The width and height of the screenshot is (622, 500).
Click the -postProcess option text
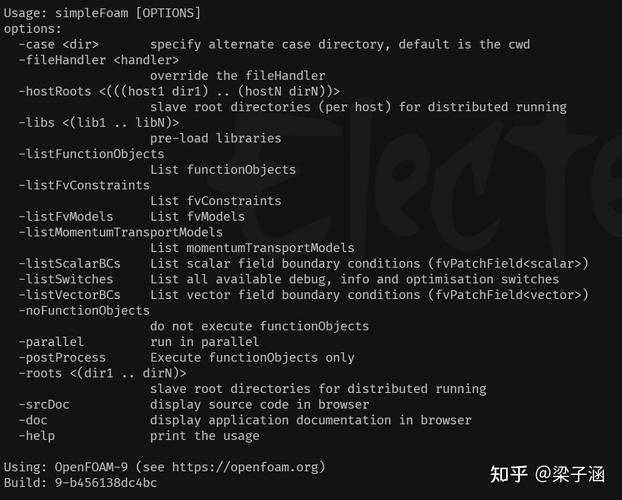62,357
